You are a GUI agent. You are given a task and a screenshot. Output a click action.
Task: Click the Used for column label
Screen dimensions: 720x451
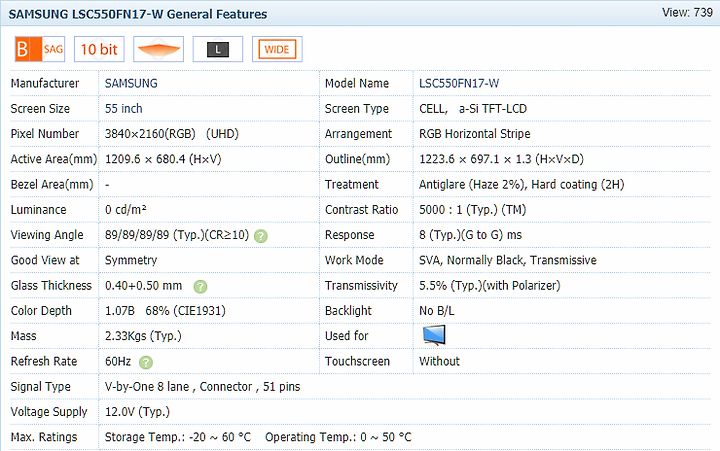point(346,336)
